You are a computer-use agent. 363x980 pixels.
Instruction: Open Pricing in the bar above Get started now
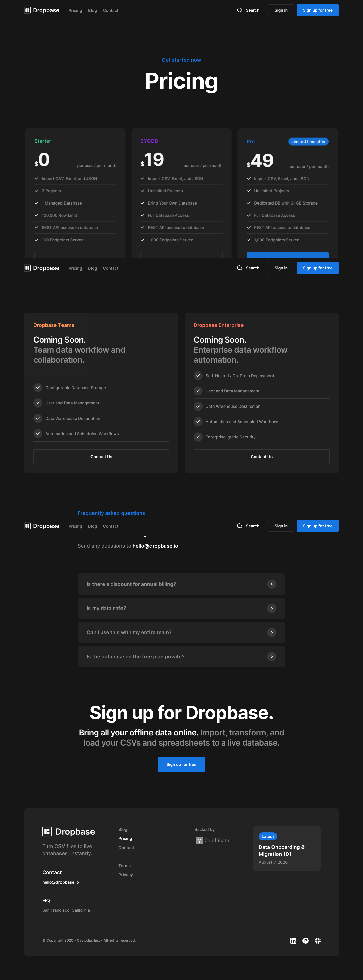click(x=75, y=11)
